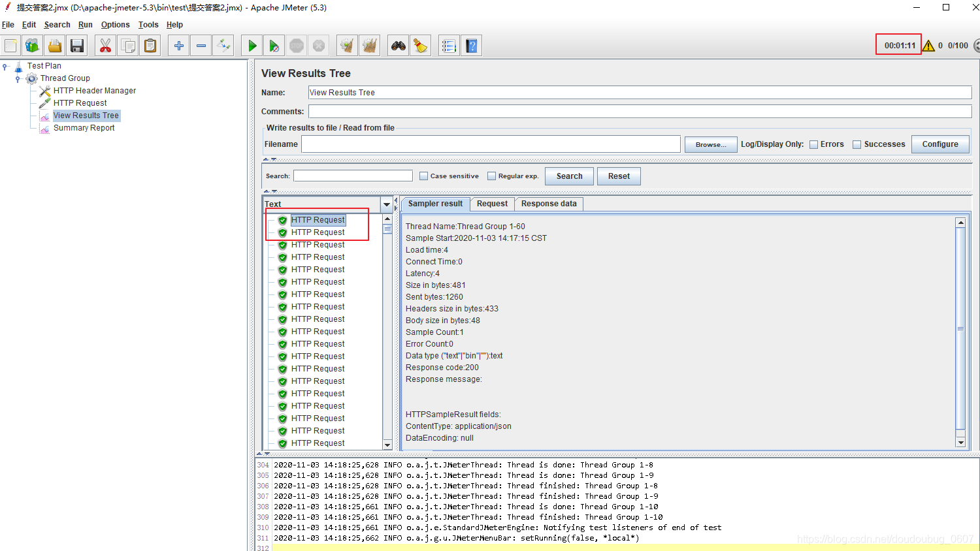
Task: Click the Paste clipboard icon
Action: point(150,46)
